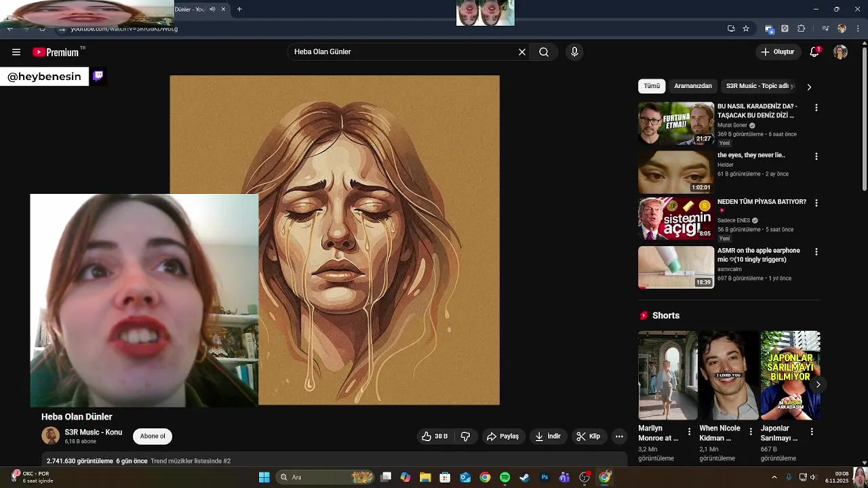Mute the tab via speaker icon
The width and height of the screenshot is (868, 488).
click(212, 9)
